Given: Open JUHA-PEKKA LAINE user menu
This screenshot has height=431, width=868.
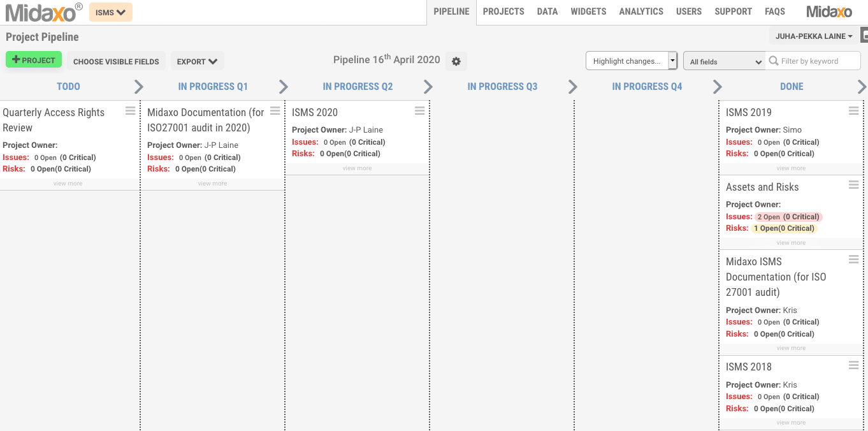Looking at the screenshot, I should pyautogui.click(x=814, y=36).
